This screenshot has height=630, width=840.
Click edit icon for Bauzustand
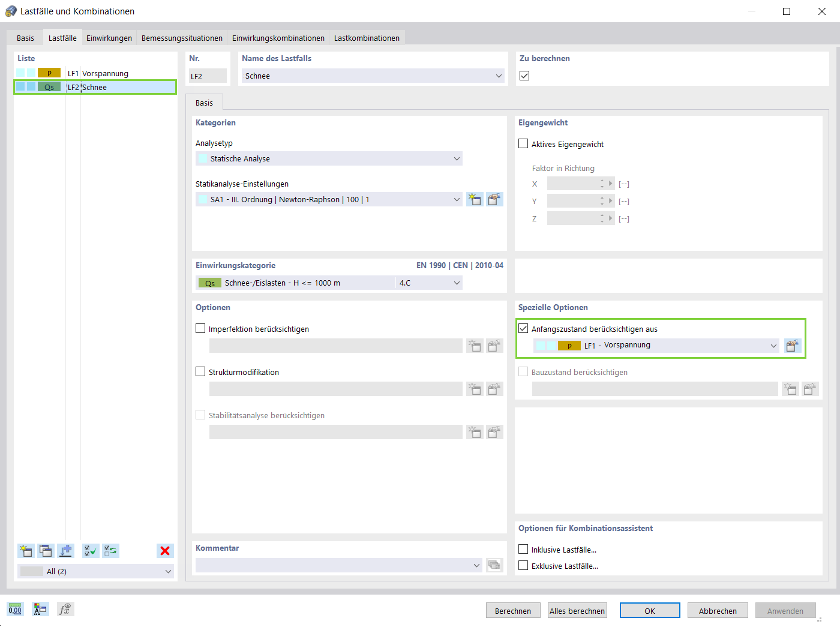tap(809, 389)
